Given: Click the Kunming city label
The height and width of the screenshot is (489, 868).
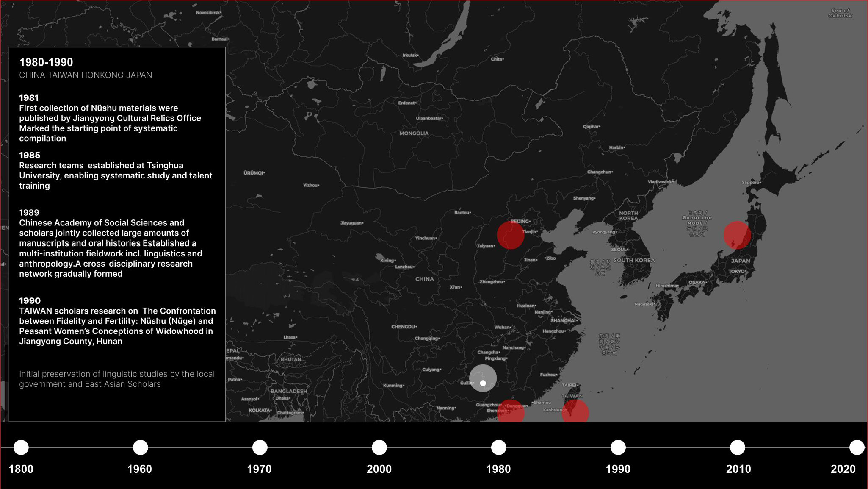Looking at the screenshot, I should 393,386.
